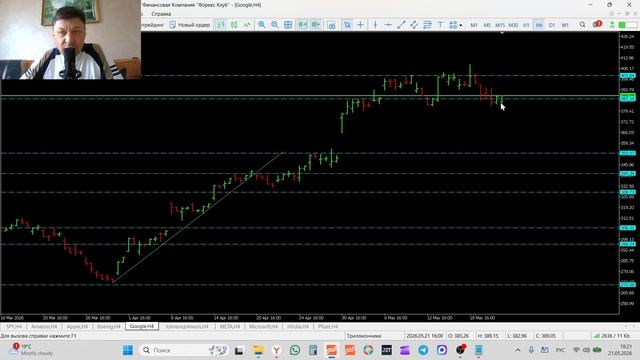Click the diagonal trendline on the chart
Screen dimensions: 640x360
tap(198, 217)
